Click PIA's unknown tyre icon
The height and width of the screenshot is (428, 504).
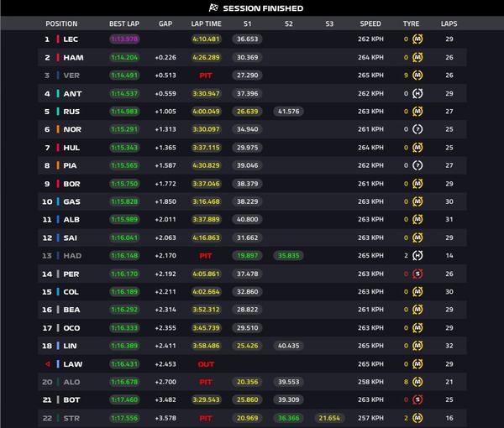click(x=417, y=165)
